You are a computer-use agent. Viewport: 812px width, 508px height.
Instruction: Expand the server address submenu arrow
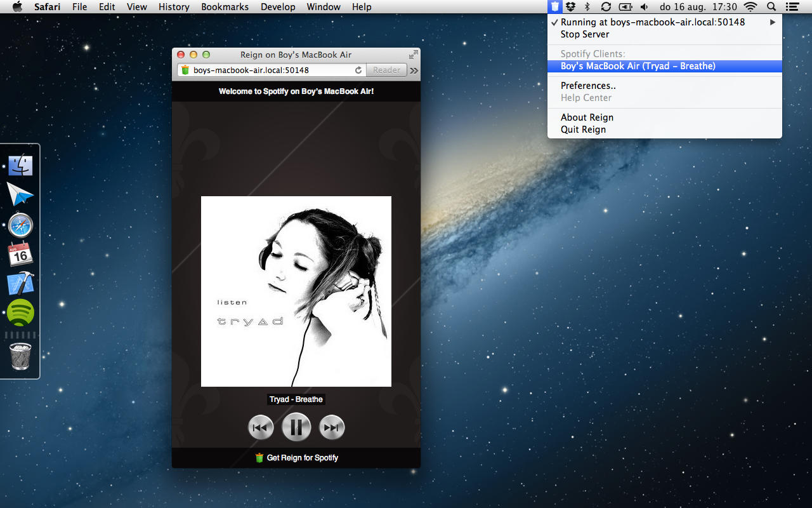(773, 22)
